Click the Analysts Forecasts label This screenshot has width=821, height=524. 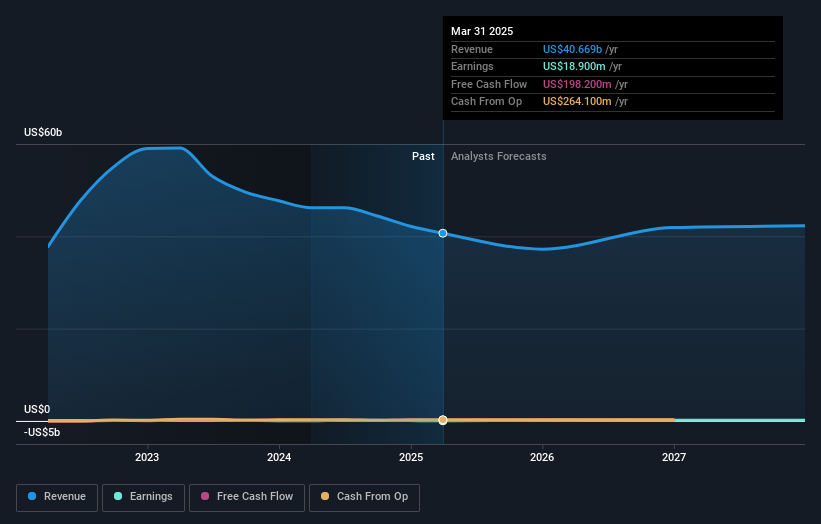tap(498, 156)
